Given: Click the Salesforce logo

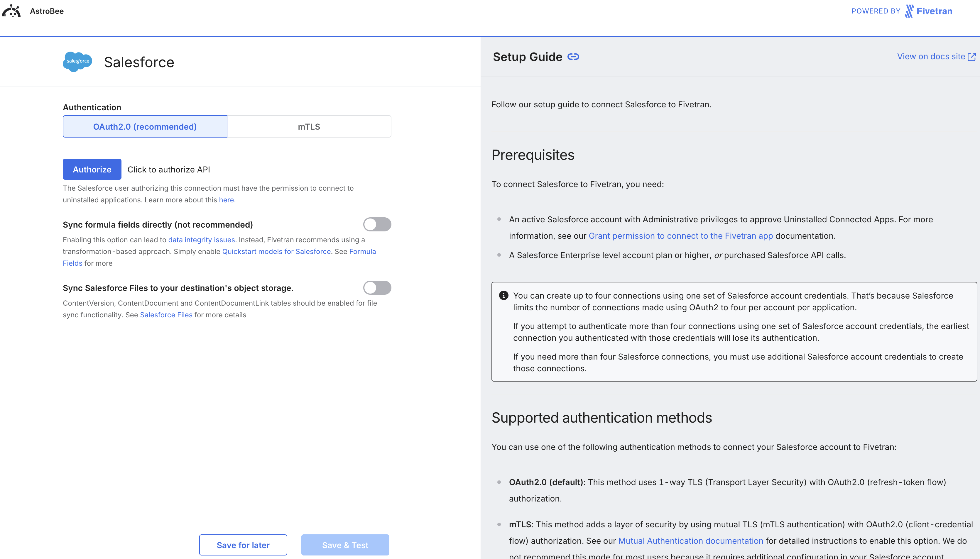Looking at the screenshot, I should 77,62.
